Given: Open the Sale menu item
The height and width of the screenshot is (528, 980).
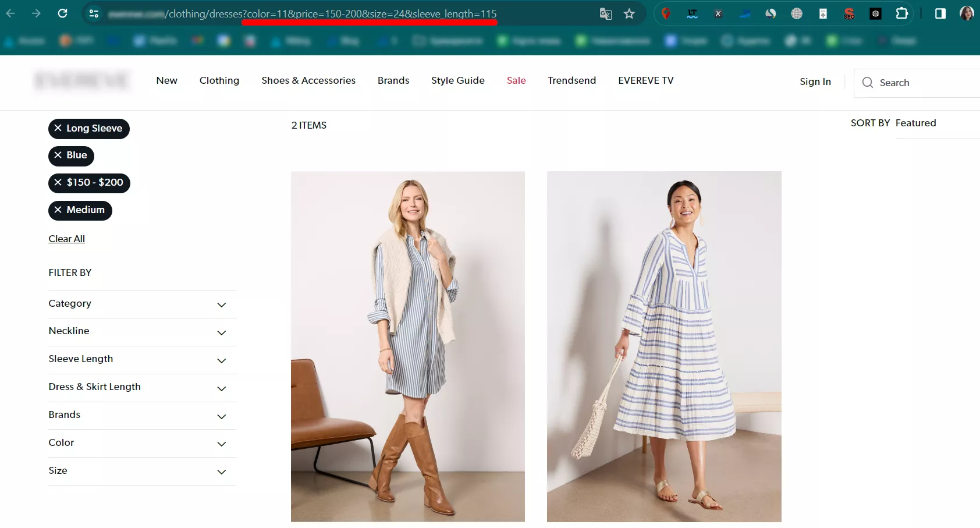Looking at the screenshot, I should (516, 80).
